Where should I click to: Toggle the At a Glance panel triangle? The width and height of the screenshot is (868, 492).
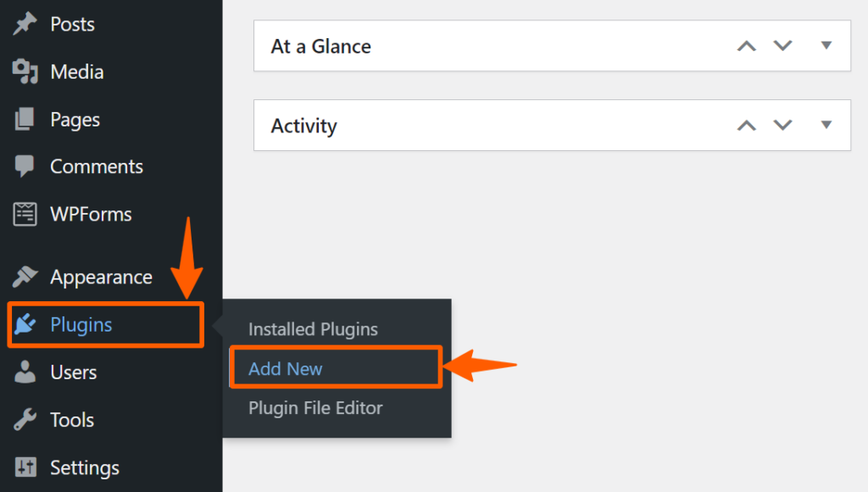[826, 46]
